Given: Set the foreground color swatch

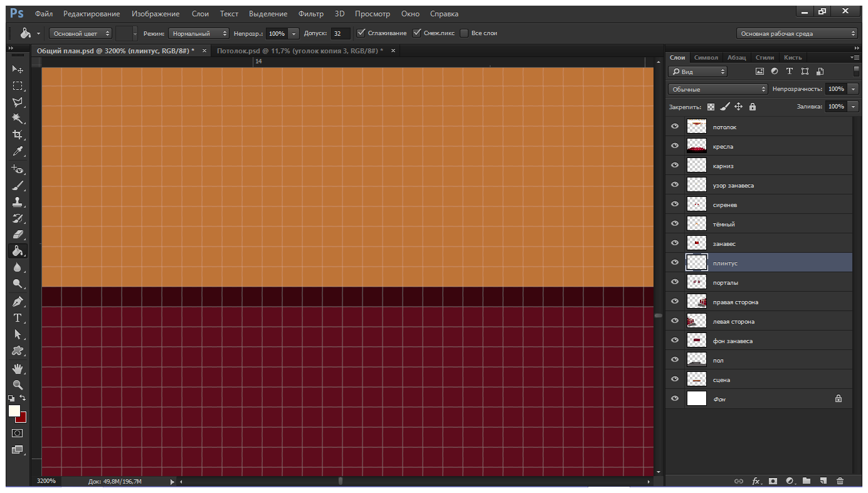Looking at the screenshot, I should pyautogui.click(x=13, y=410).
